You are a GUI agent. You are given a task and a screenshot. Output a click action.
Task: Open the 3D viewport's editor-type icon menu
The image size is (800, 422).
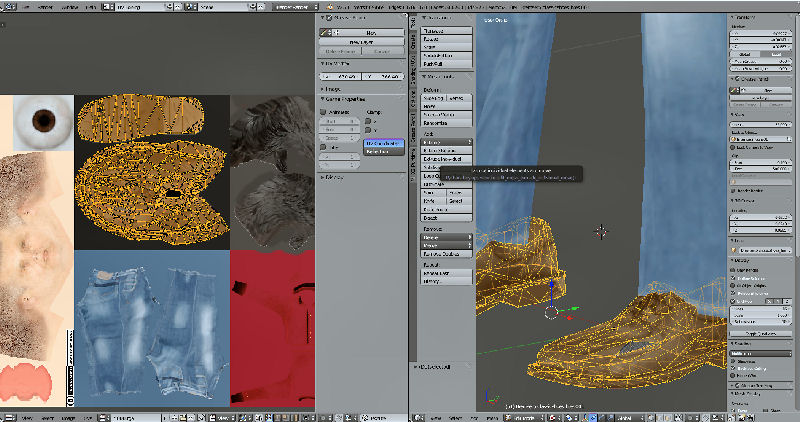(x=418, y=417)
